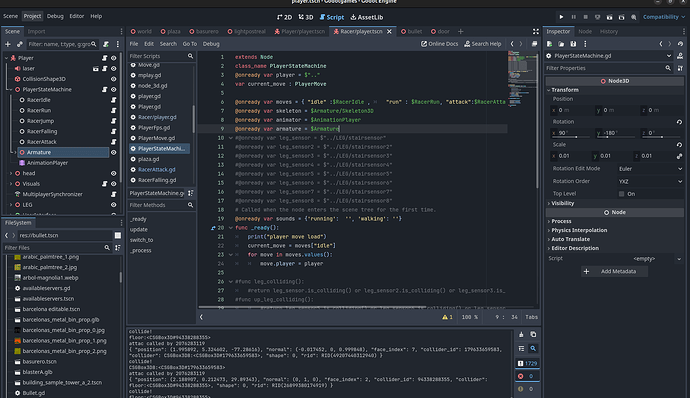This screenshot has width=690, height=398.
Task: Toggle standard messages filter showing 1729
Action: (x=527, y=364)
